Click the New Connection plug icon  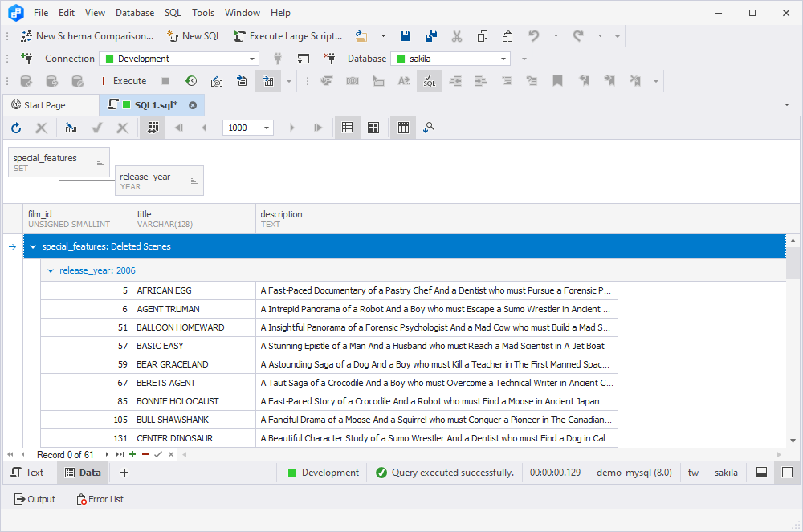[x=26, y=59]
